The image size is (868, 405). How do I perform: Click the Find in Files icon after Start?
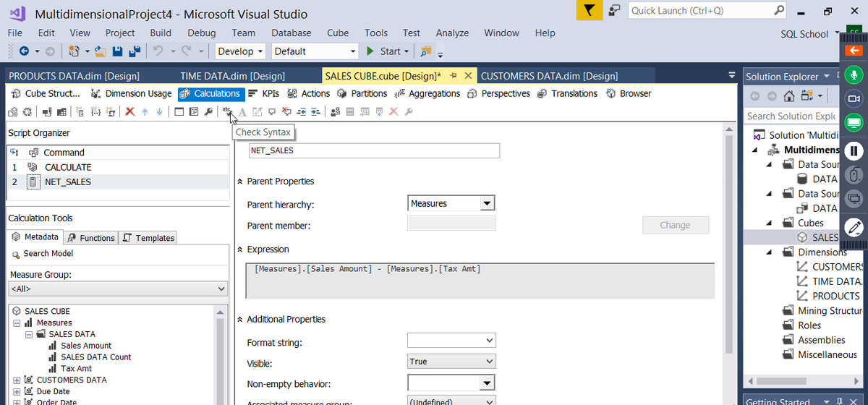425,51
